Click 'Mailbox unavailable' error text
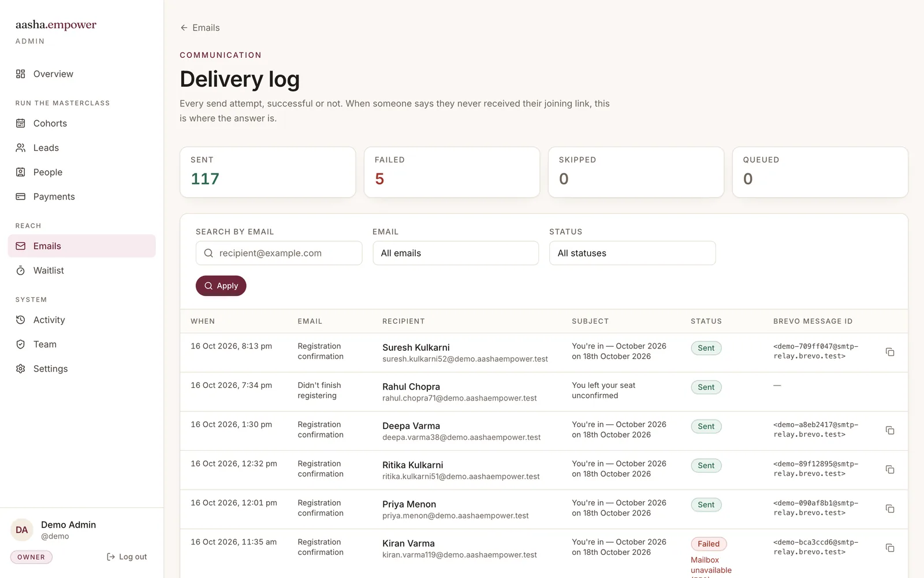The width and height of the screenshot is (924, 578). (711, 565)
